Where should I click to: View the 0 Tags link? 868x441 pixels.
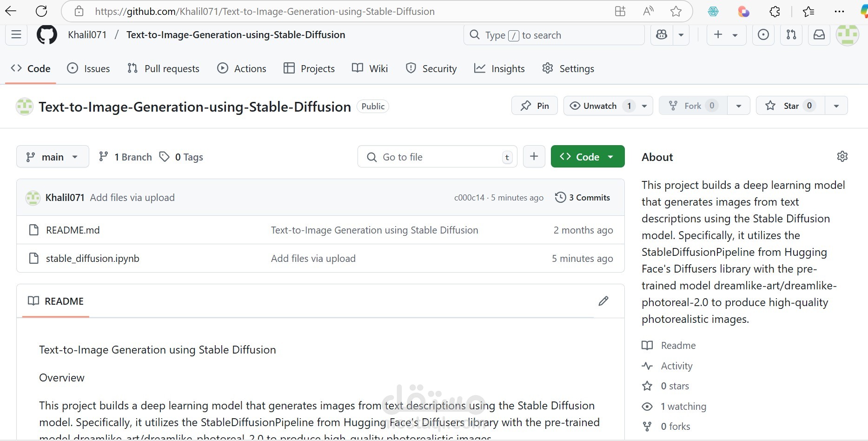181,157
